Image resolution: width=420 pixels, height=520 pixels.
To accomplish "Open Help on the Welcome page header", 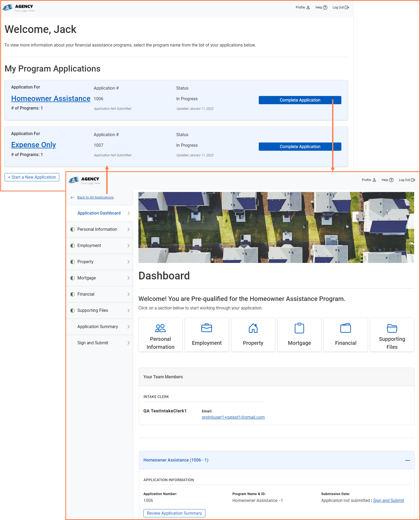I will tap(321, 7).
